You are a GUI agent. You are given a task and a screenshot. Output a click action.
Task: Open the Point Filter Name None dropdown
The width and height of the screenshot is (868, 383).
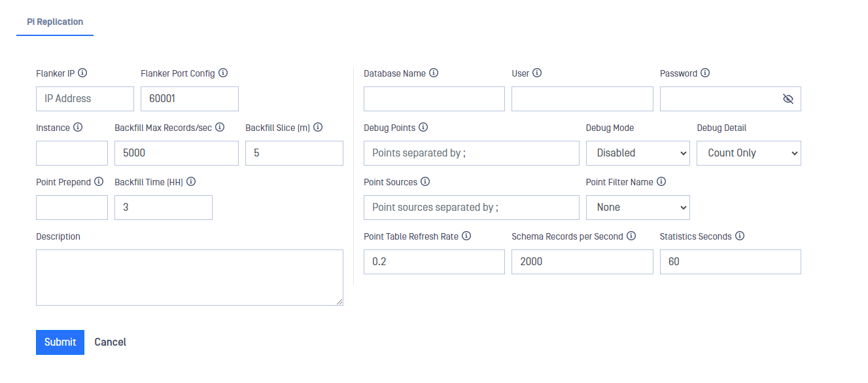tap(638, 208)
